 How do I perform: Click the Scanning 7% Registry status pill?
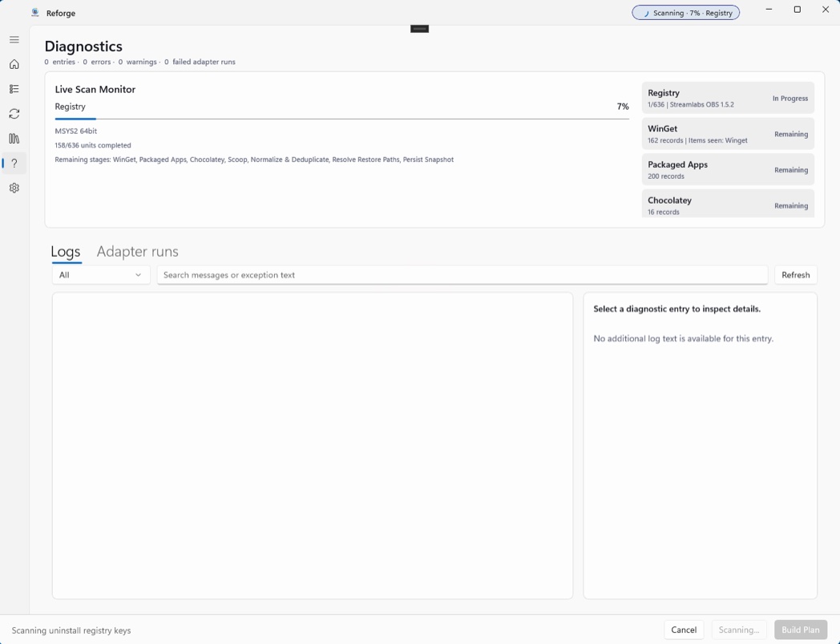click(686, 13)
